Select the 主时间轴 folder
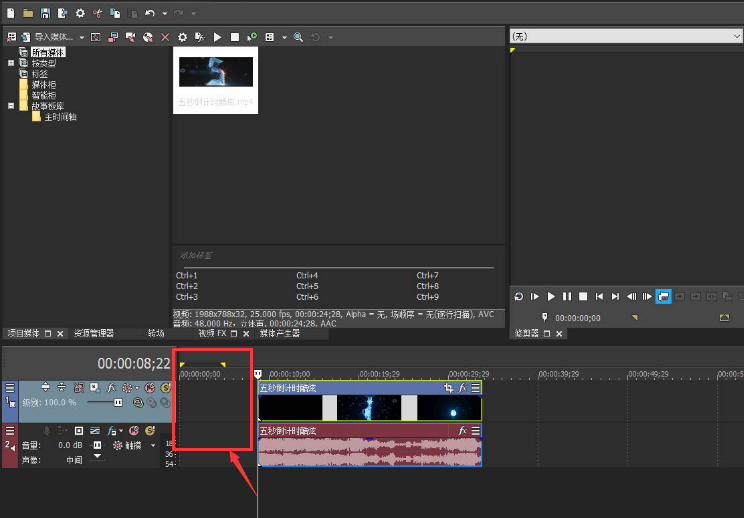Image resolution: width=744 pixels, height=518 pixels. coord(60,117)
